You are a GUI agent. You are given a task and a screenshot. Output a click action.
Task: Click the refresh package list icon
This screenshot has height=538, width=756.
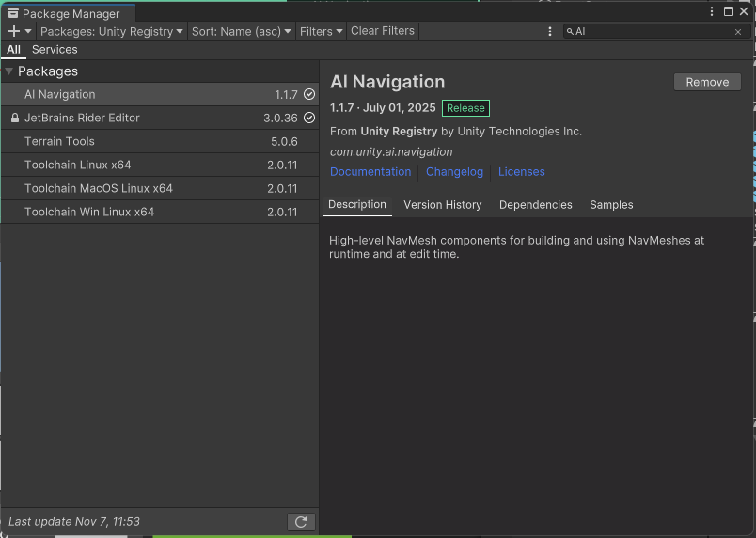[301, 522]
